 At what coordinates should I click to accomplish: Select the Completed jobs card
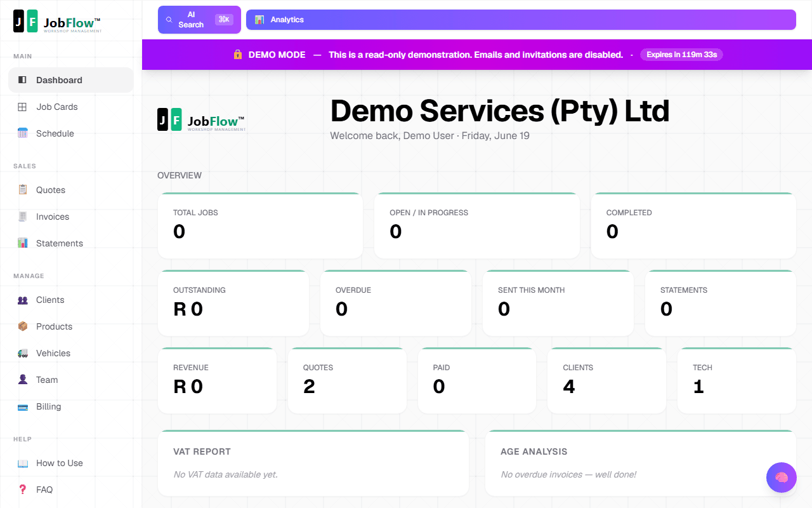pos(693,225)
